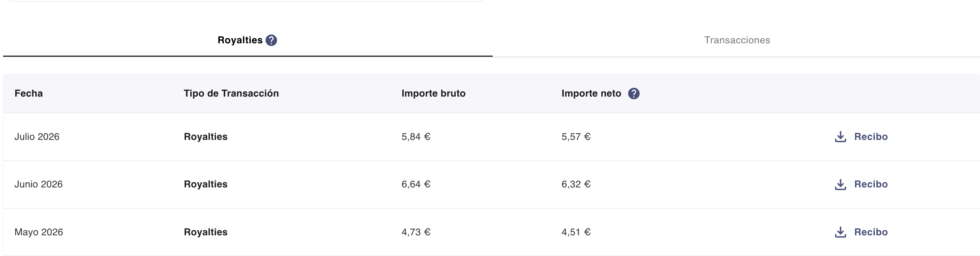
Task: Download the Recibo for Julio 2026
Action: click(x=861, y=137)
